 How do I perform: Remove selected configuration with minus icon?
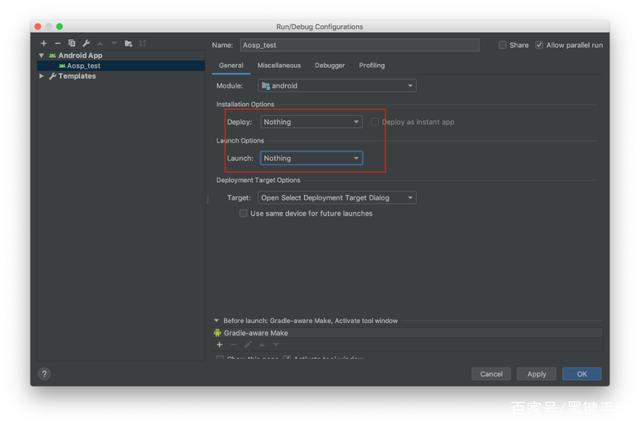click(x=58, y=43)
